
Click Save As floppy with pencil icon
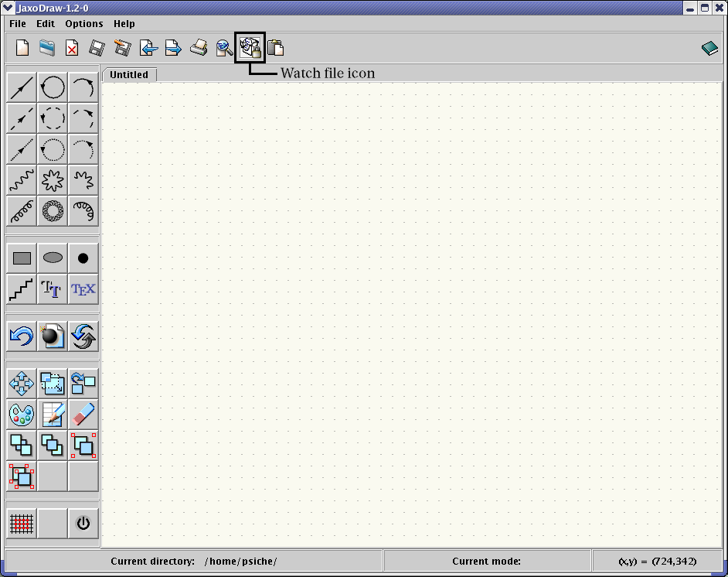point(123,48)
